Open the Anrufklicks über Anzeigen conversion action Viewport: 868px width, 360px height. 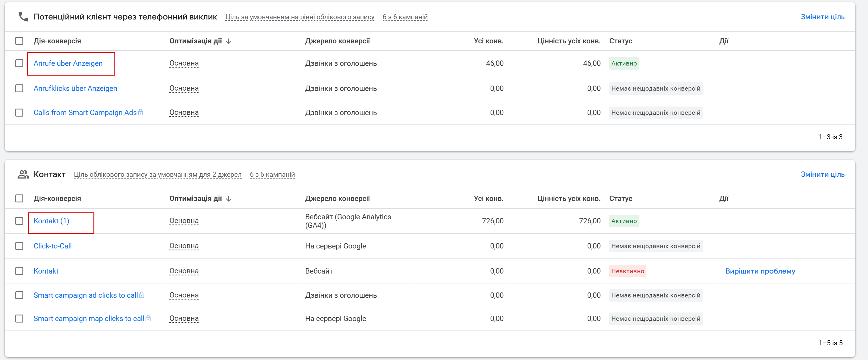(75, 88)
